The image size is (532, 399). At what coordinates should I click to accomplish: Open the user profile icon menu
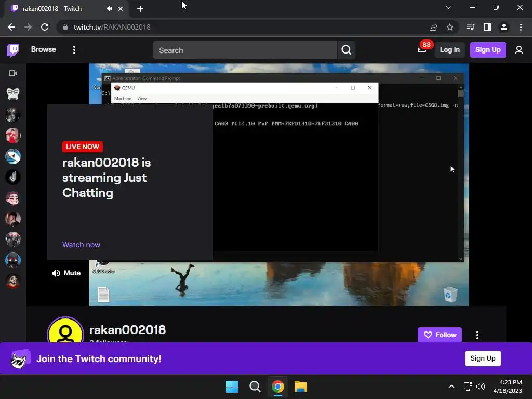(x=519, y=50)
